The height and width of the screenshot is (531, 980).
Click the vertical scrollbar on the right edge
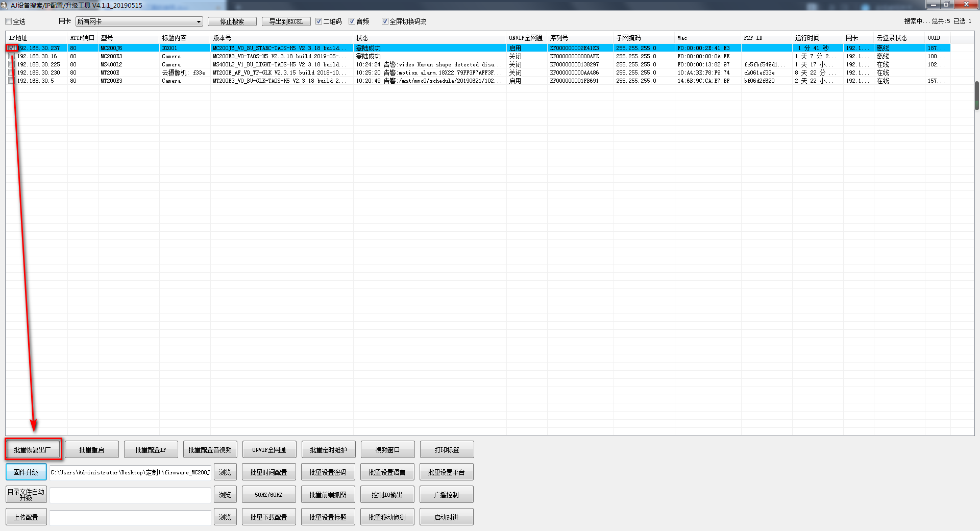(x=976, y=95)
